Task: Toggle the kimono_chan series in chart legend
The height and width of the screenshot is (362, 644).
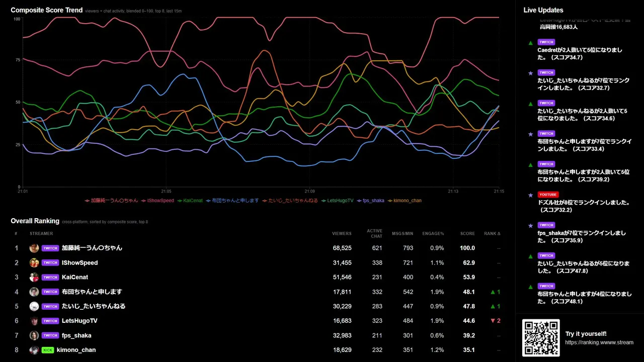Action: click(x=405, y=201)
